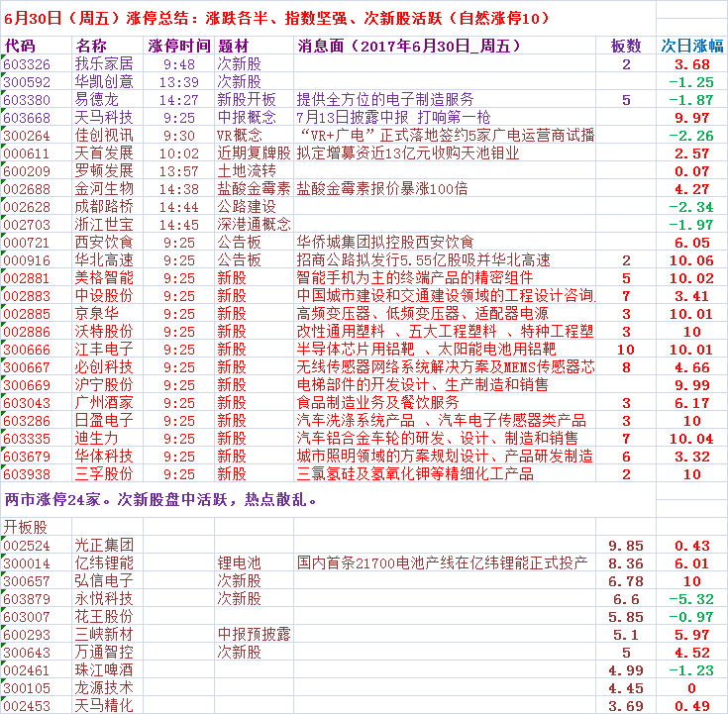Click the 天马精化 name cell
This screenshot has height=714, width=728.
[107, 705]
